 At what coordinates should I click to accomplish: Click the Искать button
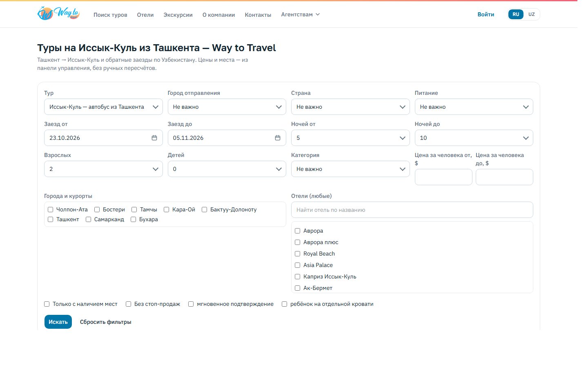click(58, 322)
